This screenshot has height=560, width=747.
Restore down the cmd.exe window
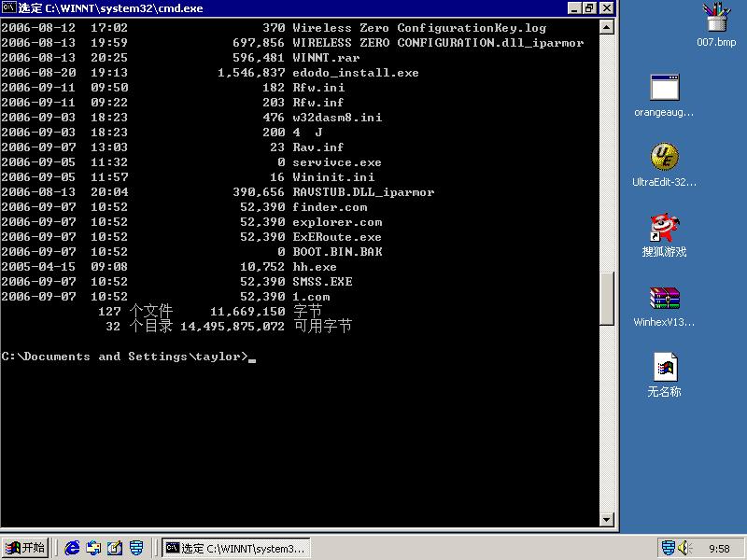[x=590, y=8]
